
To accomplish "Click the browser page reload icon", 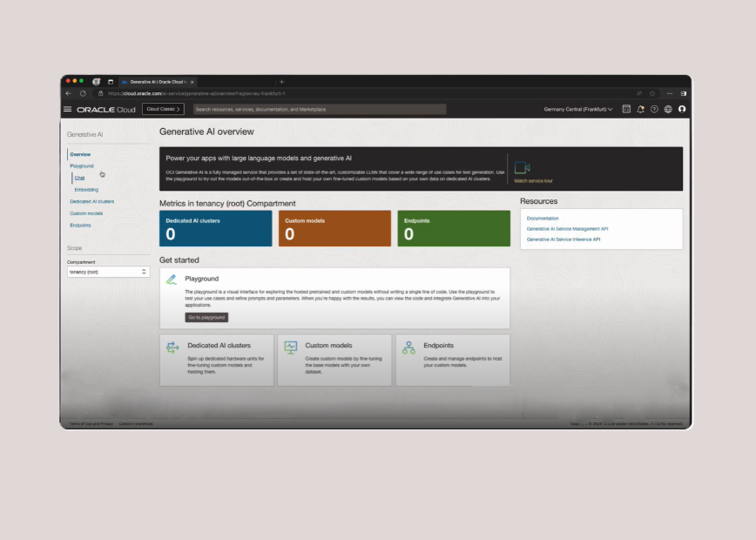I will tap(83, 93).
